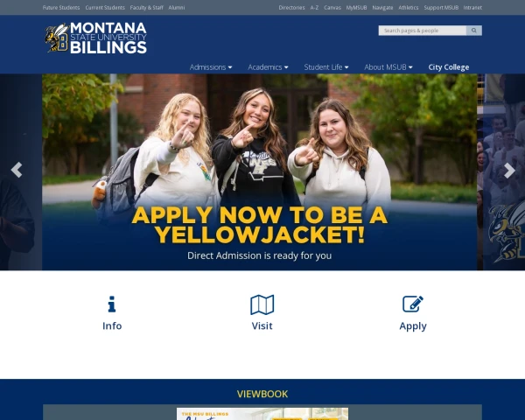The height and width of the screenshot is (420, 525).
Task: Click the Directories link
Action: click(x=291, y=7)
